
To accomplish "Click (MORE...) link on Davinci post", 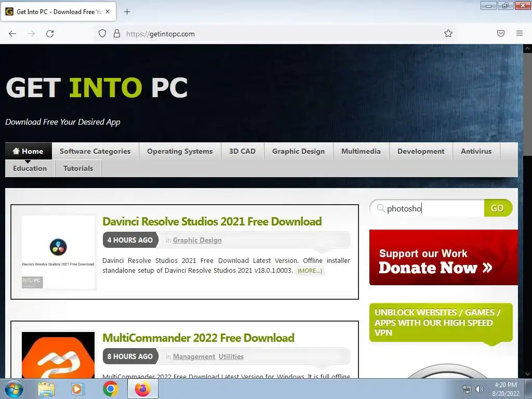I will coord(310,271).
